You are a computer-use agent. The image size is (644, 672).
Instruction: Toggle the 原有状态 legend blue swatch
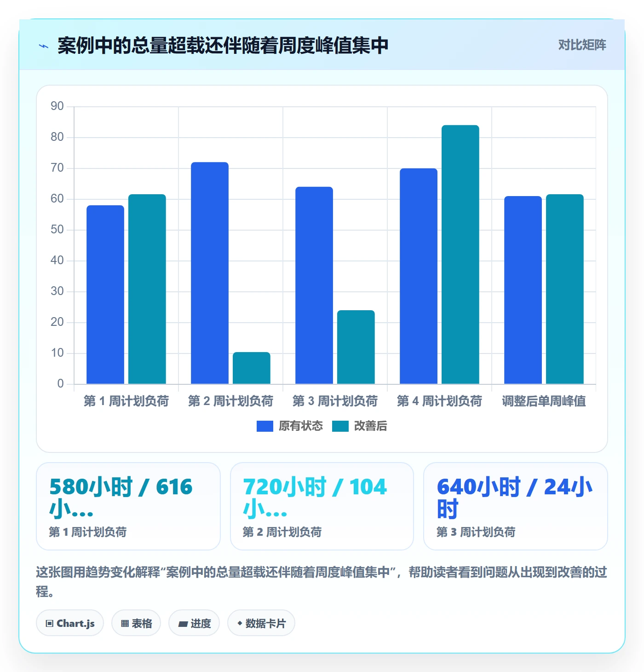265,426
